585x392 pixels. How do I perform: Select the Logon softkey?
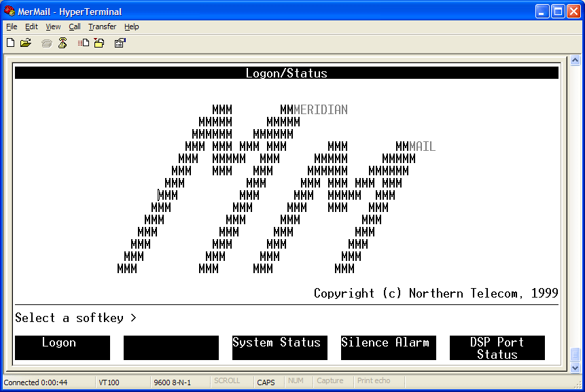pyautogui.click(x=63, y=348)
